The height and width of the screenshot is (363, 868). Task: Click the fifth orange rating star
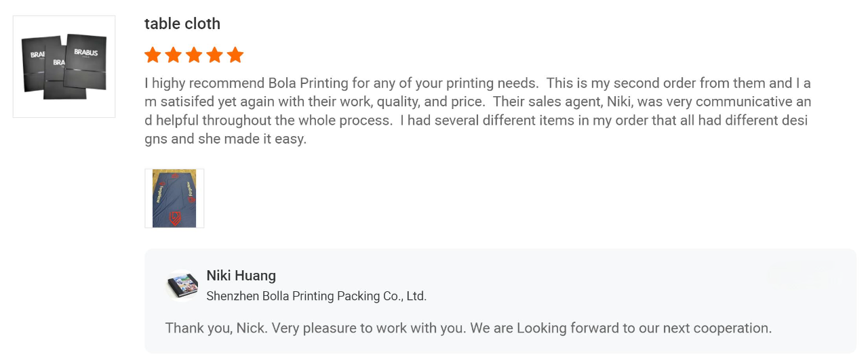coord(235,55)
